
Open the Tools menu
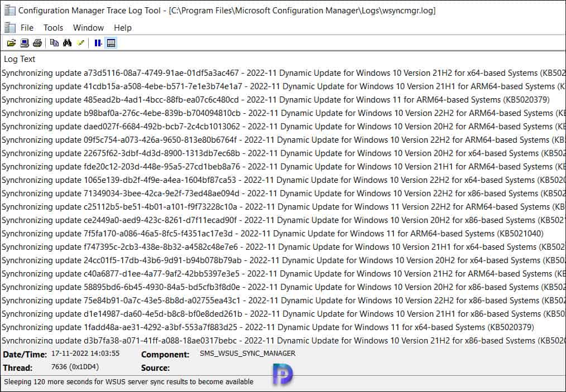[54, 28]
